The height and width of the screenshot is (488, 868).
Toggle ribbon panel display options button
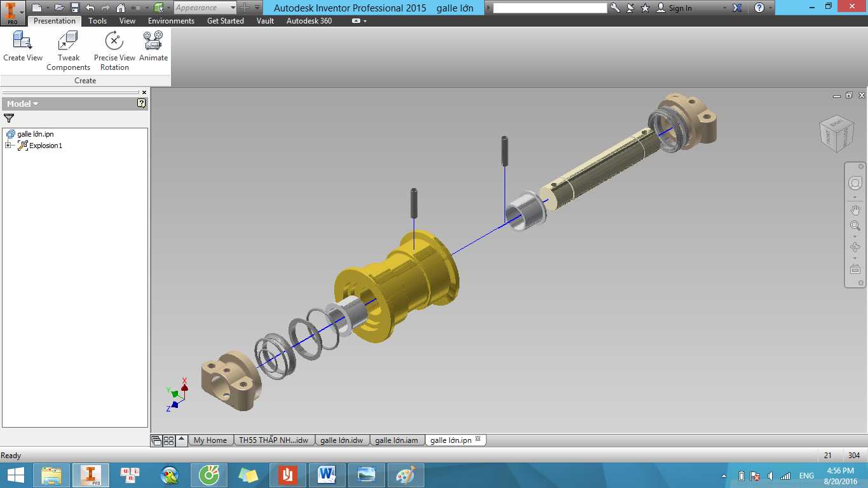click(356, 21)
